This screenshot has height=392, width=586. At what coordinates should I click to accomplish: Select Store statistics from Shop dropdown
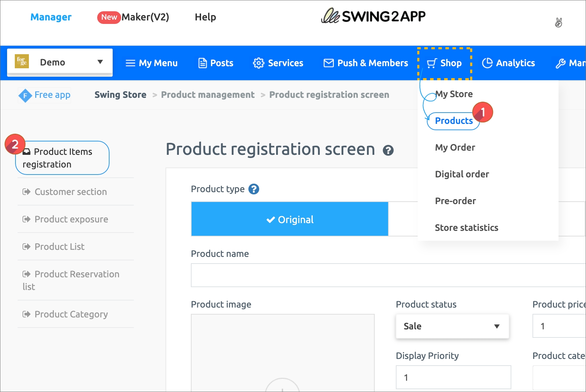tap(467, 228)
